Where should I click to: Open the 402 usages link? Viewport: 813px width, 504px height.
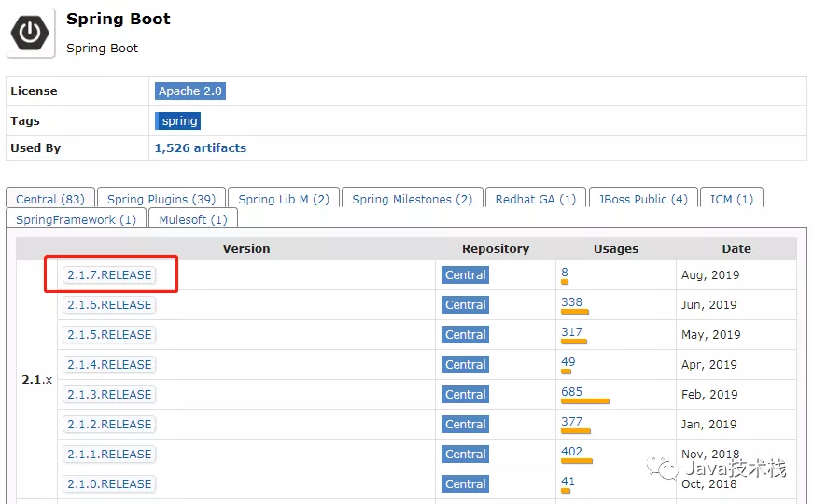click(x=571, y=451)
